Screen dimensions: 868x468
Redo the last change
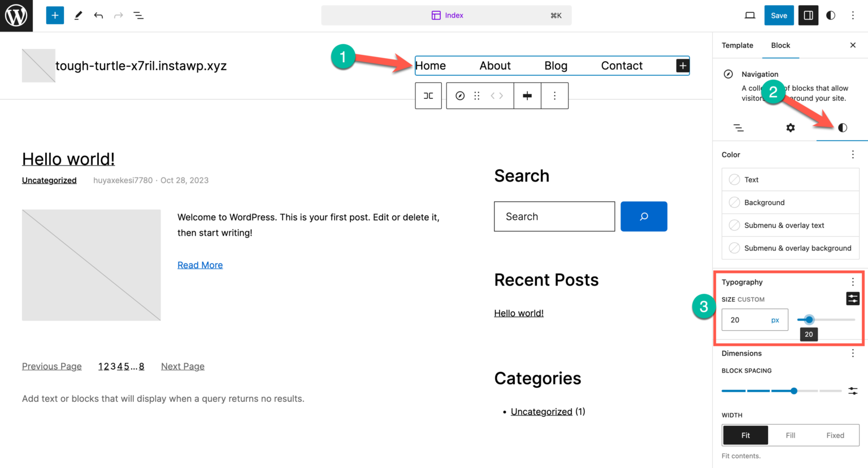click(x=118, y=15)
